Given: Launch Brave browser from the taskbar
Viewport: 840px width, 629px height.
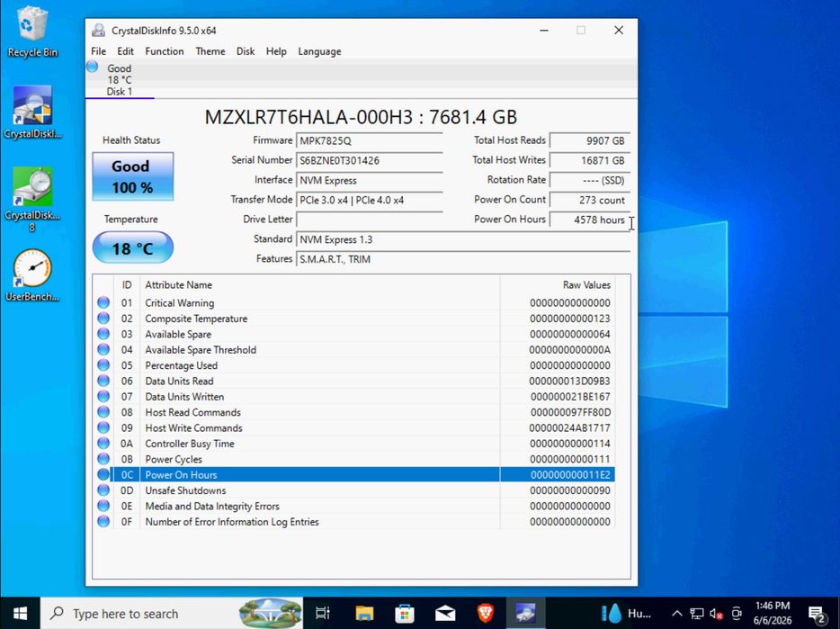Looking at the screenshot, I should (x=486, y=613).
